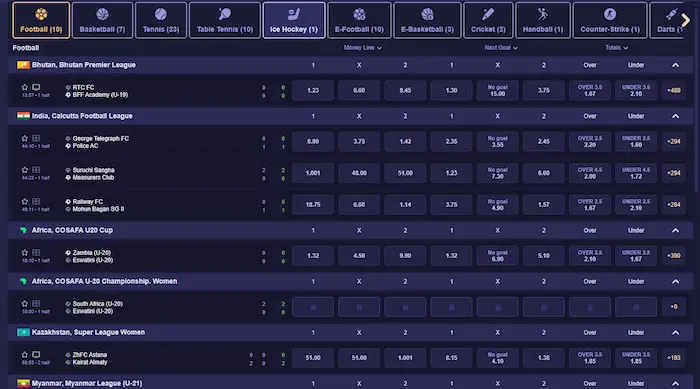The height and width of the screenshot is (389, 700).
Task: Click live stream icon for ZhFC Astana
Action: pos(36,355)
